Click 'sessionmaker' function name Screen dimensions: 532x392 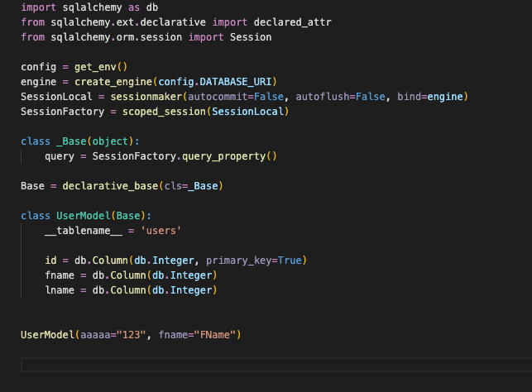pos(146,97)
